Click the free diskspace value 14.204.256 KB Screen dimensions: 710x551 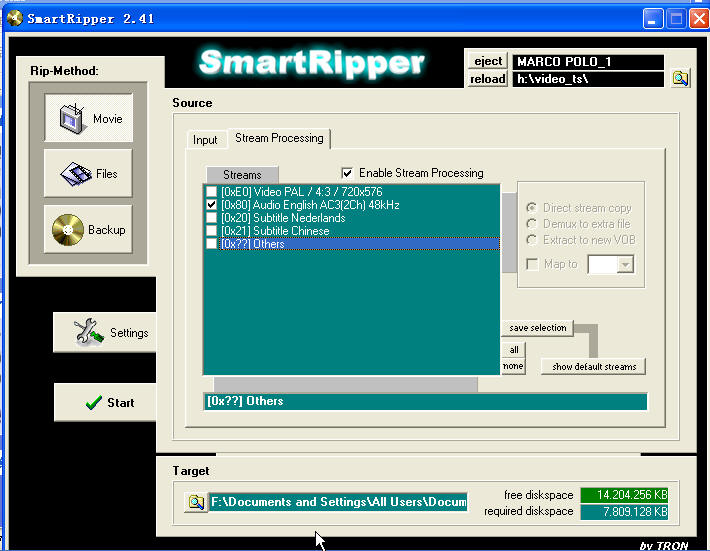624,495
